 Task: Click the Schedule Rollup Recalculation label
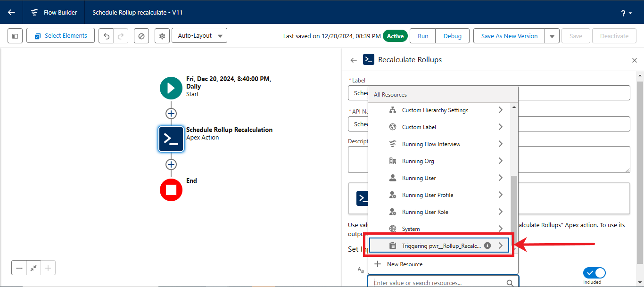(229, 130)
